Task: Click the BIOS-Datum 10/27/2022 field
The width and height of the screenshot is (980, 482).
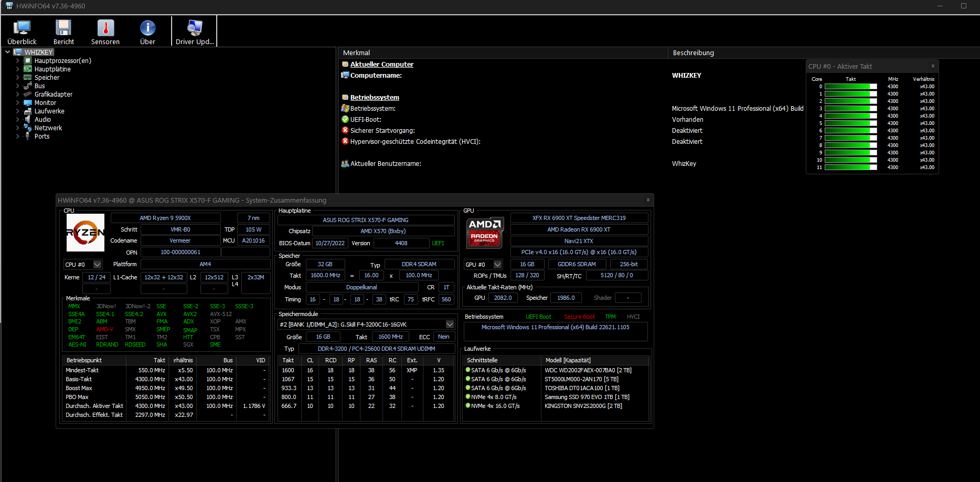Action: [330, 243]
